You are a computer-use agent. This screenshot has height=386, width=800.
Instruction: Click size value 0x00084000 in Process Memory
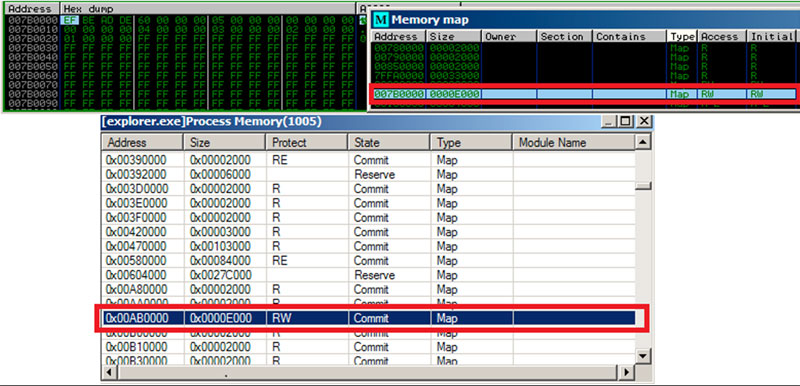point(220,261)
